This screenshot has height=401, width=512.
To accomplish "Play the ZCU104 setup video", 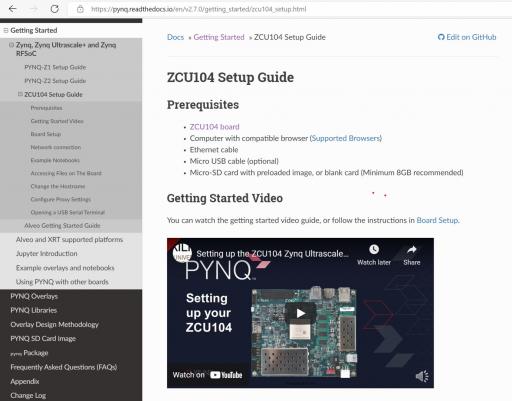I will (x=301, y=313).
